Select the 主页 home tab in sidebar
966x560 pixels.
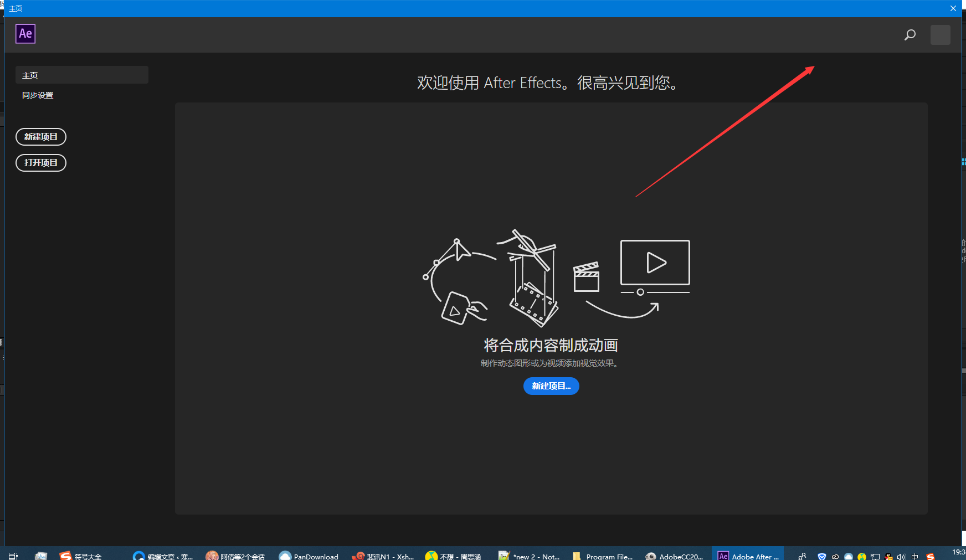click(x=82, y=75)
